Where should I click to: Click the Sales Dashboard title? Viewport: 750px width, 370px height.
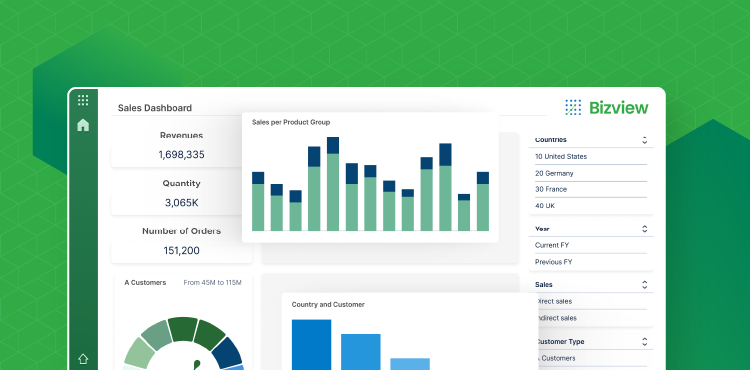pyautogui.click(x=155, y=108)
